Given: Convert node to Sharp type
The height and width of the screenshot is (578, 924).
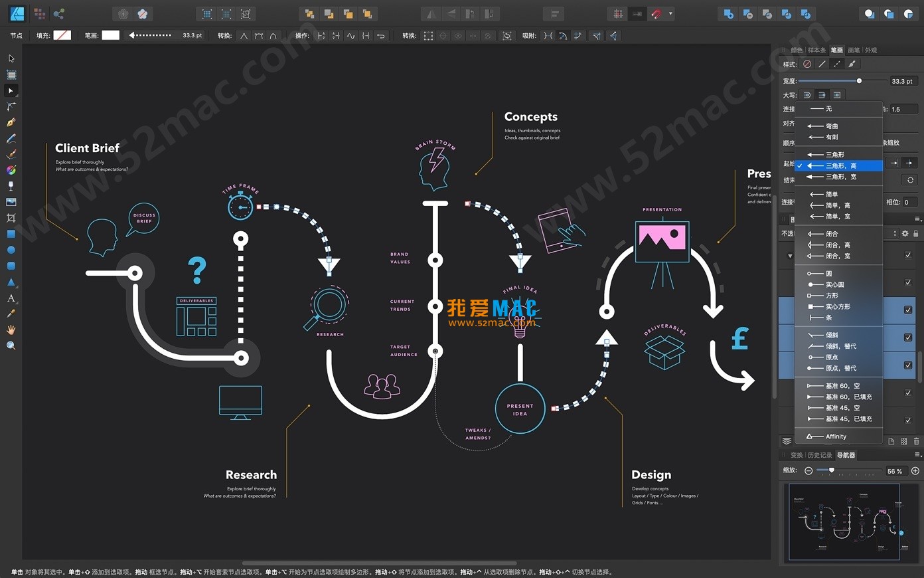Looking at the screenshot, I should (x=244, y=36).
